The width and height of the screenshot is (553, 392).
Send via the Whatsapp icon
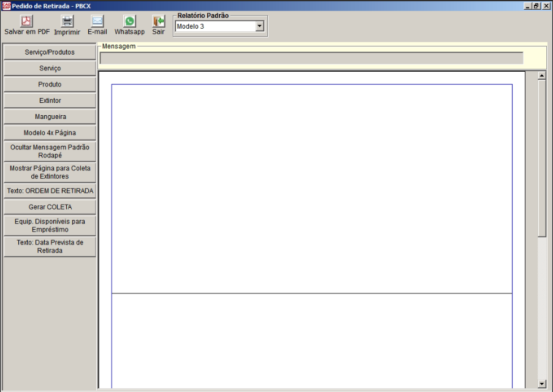click(129, 21)
